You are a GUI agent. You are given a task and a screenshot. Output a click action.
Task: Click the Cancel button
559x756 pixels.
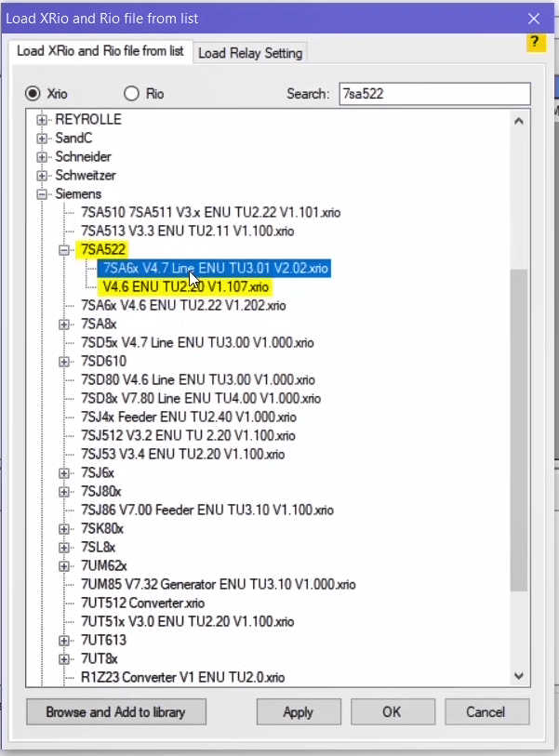click(485, 712)
